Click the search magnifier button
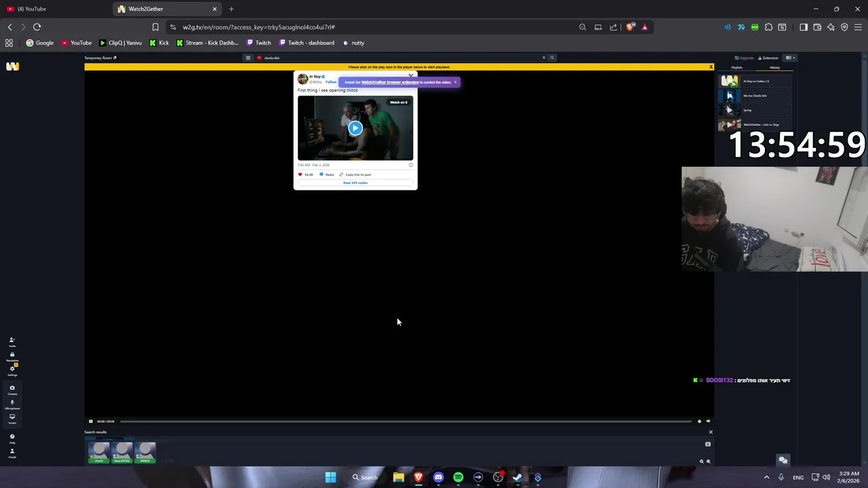Screen dimensions: 868x488 552,58
